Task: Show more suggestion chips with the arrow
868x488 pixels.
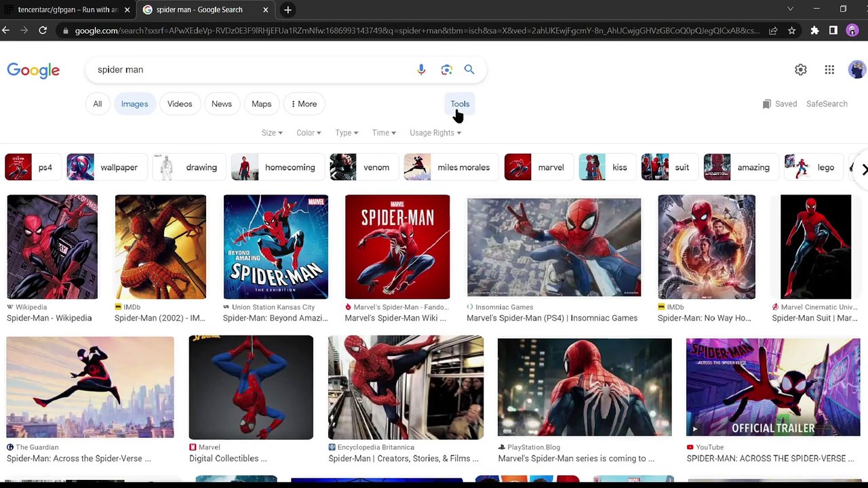Action: coord(863,169)
